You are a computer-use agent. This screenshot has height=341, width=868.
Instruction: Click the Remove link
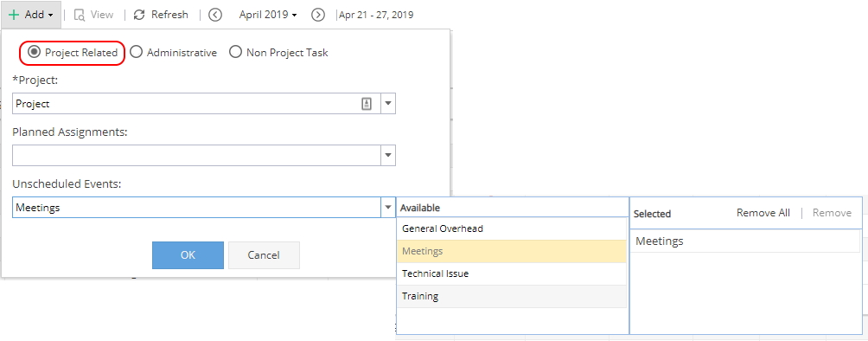tap(832, 213)
